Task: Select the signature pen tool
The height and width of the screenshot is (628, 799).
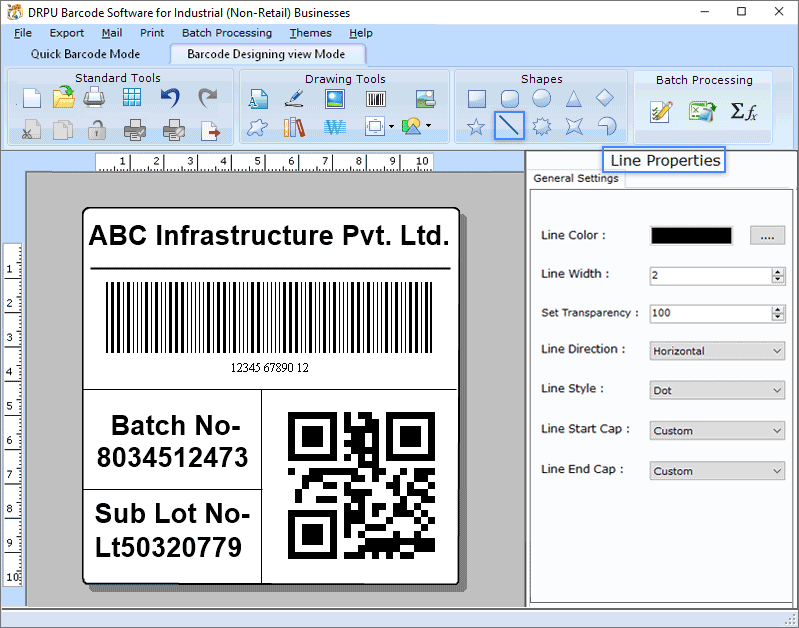Action: click(x=295, y=98)
